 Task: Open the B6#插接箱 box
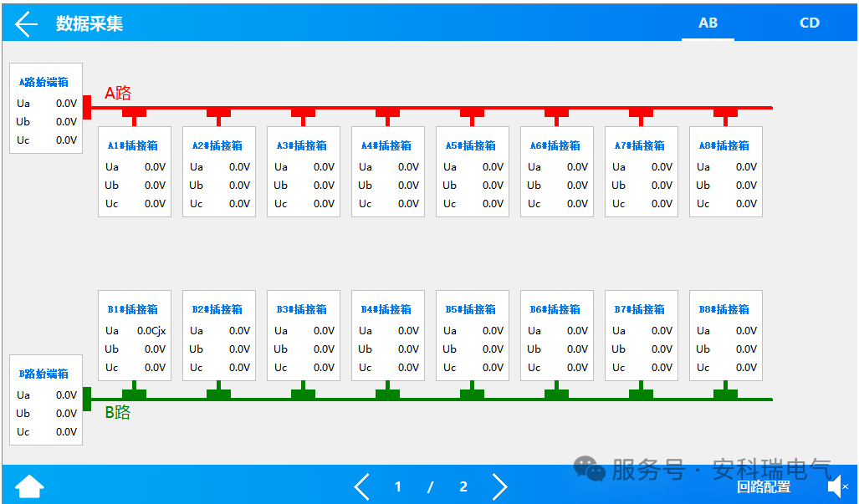click(x=556, y=335)
